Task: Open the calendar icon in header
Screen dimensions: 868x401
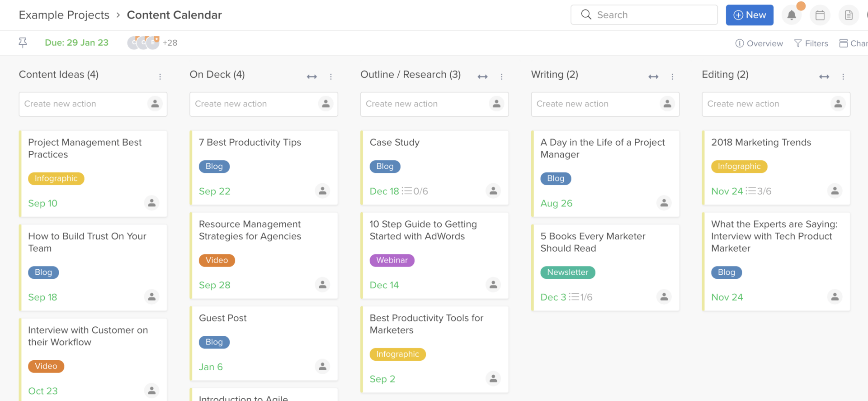Action: point(820,15)
